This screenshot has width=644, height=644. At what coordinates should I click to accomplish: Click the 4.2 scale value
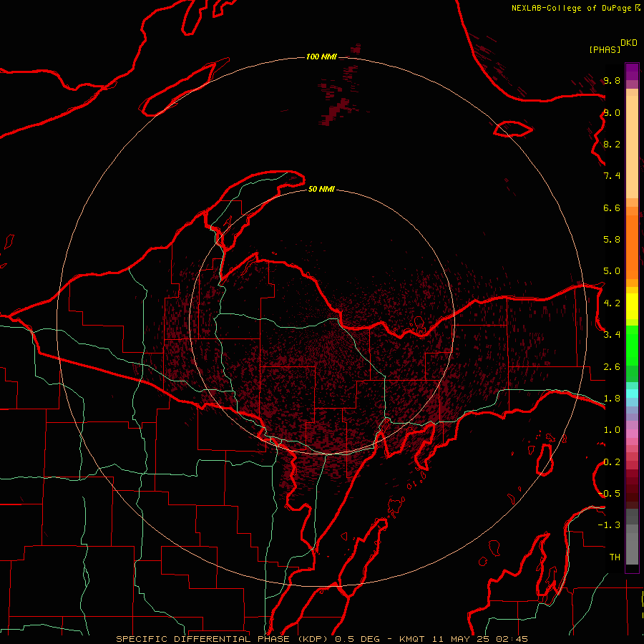click(x=612, y=303)
